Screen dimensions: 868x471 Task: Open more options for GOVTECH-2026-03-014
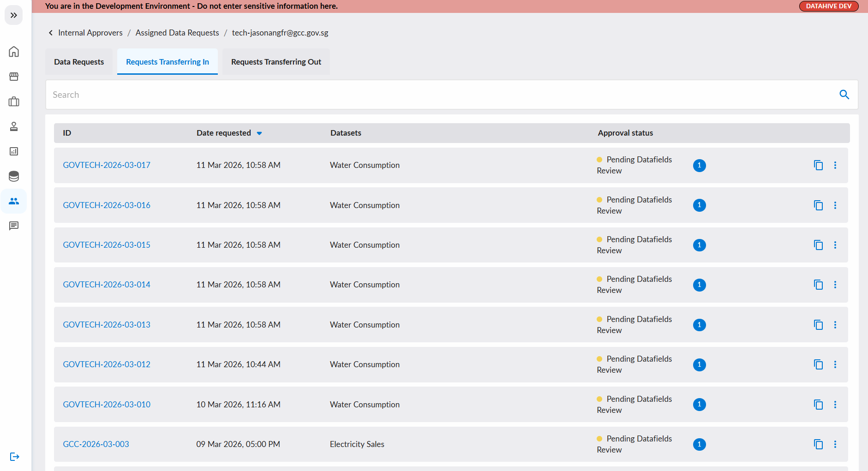tap(835, 285)
